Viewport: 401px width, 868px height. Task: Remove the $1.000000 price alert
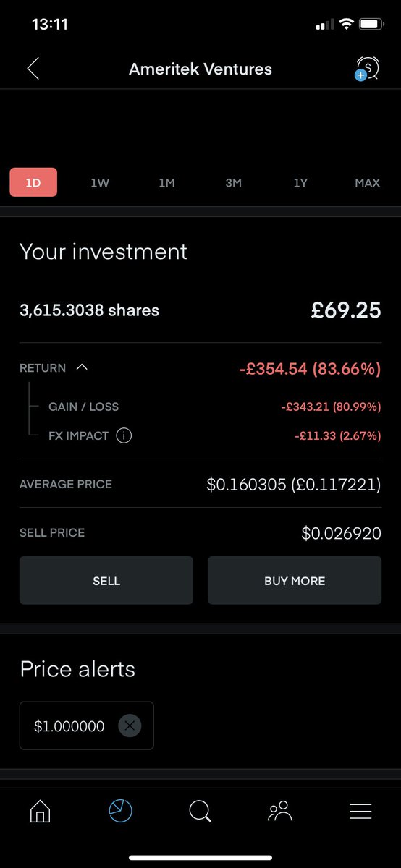pos(129,726)
